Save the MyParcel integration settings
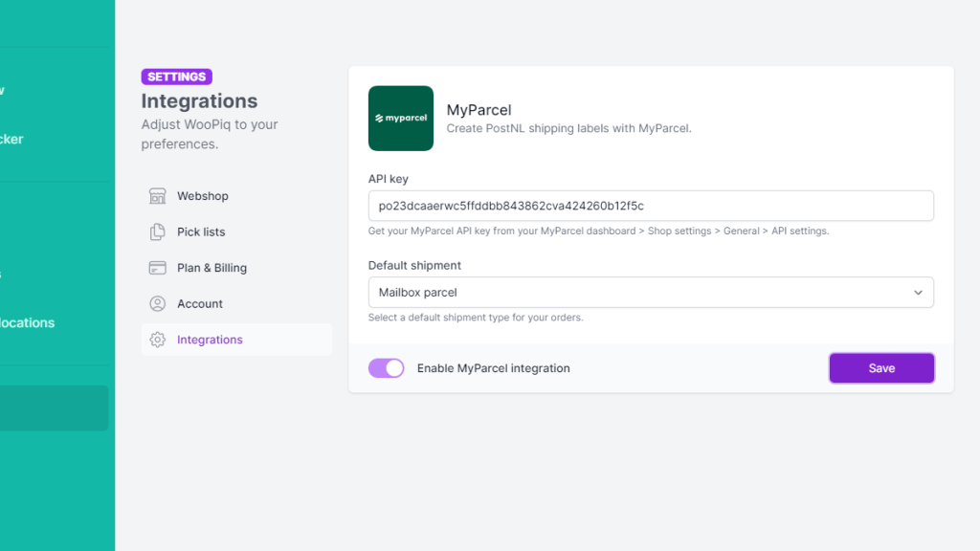 pyautogui.click(x=881, y=368)
